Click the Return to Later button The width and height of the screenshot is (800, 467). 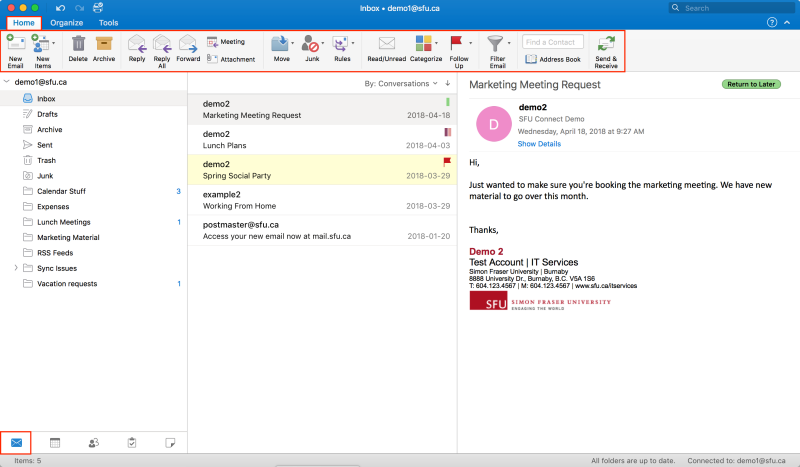754,84
